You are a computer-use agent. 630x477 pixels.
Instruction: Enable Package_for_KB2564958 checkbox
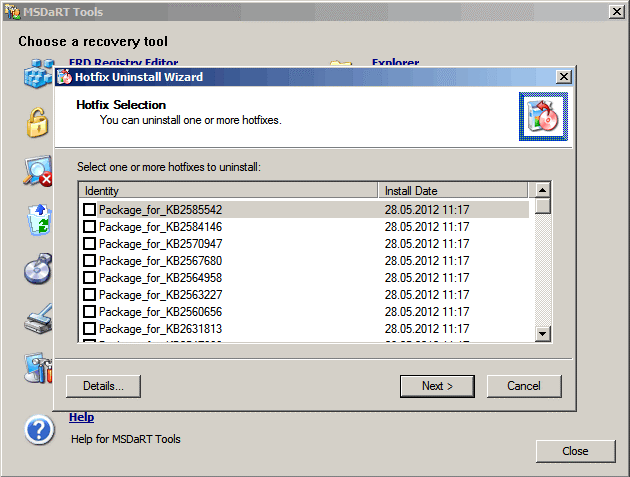[89, 278]
